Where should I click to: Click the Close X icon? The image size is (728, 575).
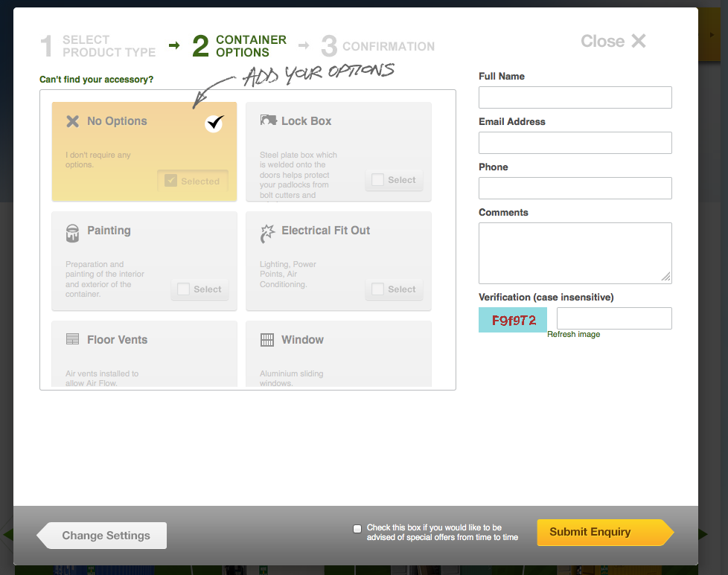(639, 41)
